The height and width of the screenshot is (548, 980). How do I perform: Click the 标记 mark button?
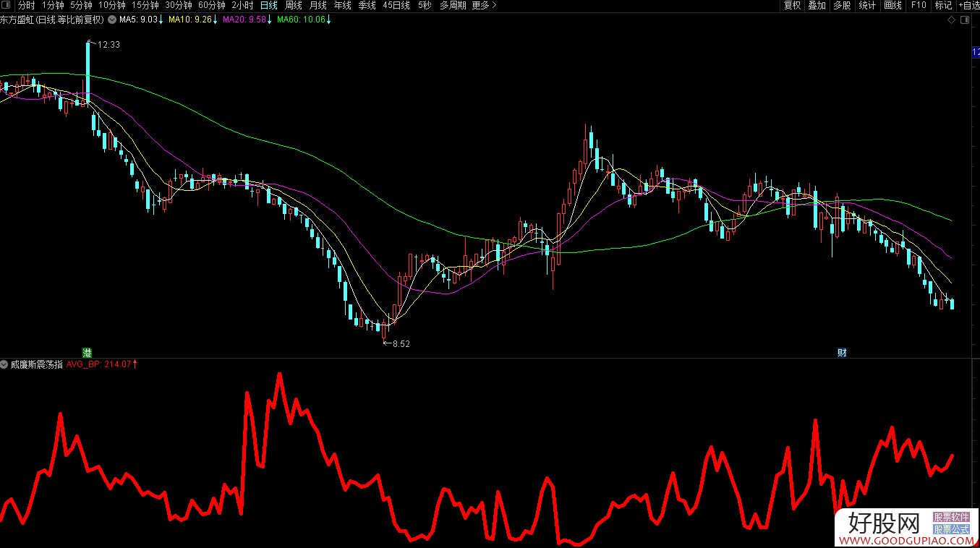943,5
